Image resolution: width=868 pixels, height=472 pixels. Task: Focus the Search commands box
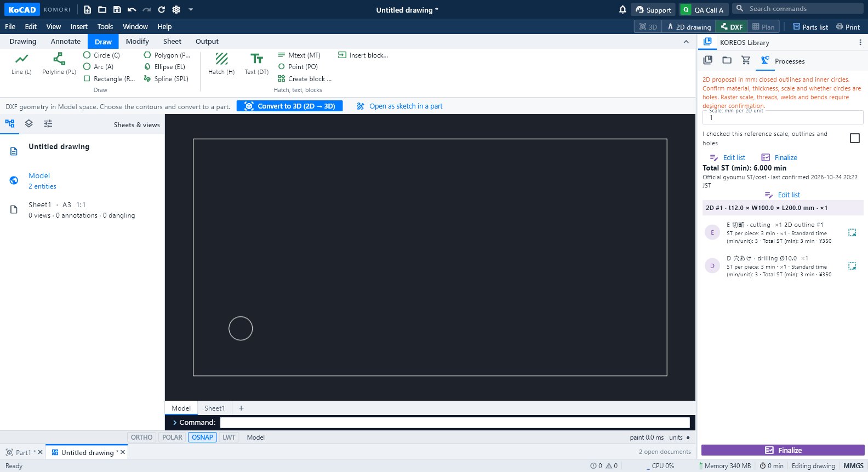coord(798,8)
